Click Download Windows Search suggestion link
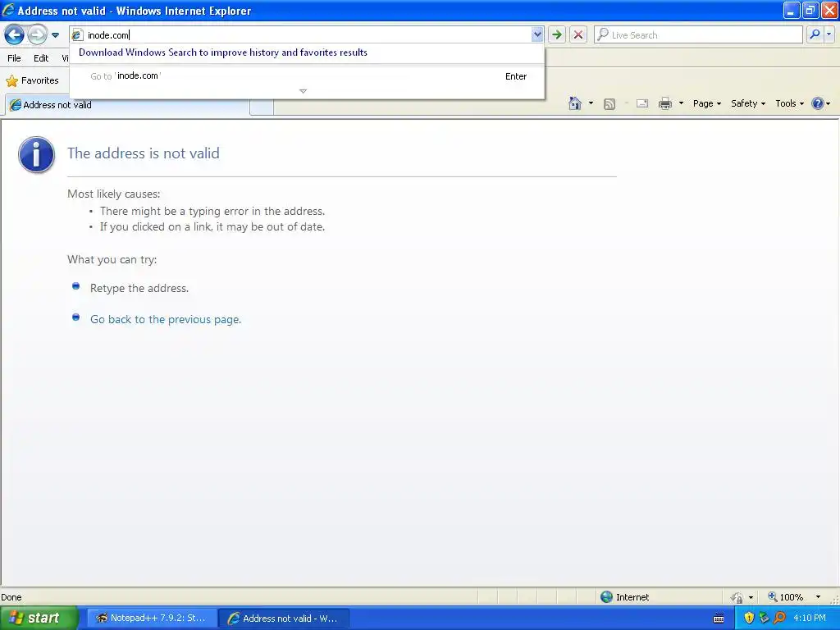 click(223, 52)
